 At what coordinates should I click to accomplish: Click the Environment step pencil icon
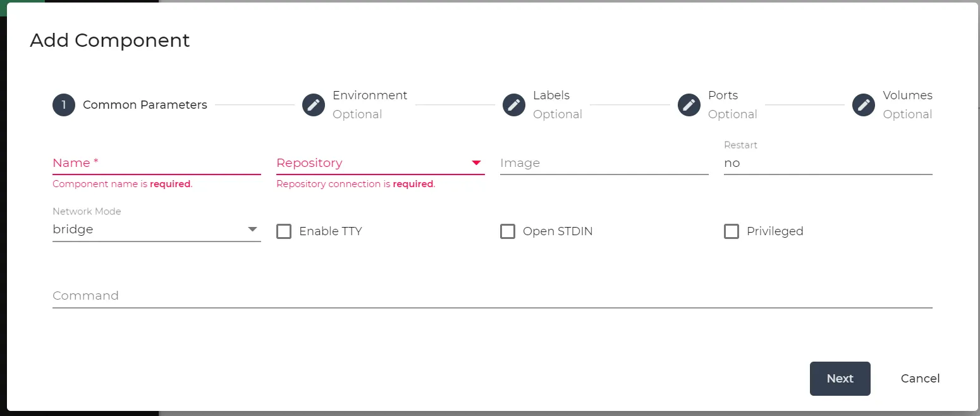click(314, 105)
